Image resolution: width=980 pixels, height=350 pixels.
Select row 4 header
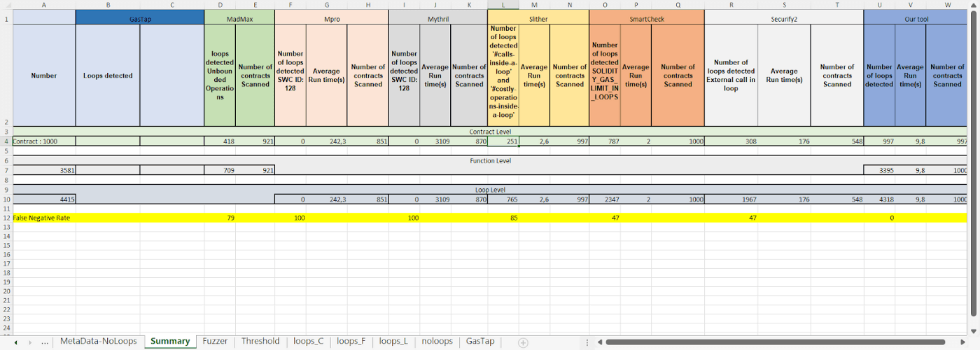click(x=6, y=141)
